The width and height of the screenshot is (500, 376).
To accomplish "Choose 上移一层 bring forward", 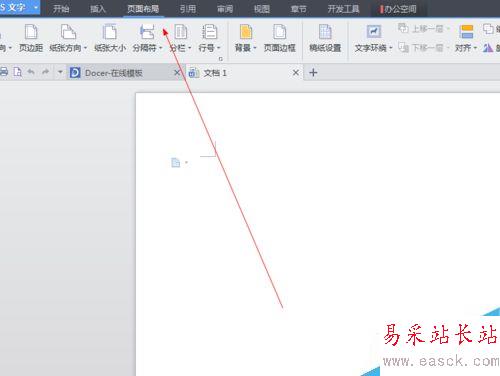I will point(424,29).
